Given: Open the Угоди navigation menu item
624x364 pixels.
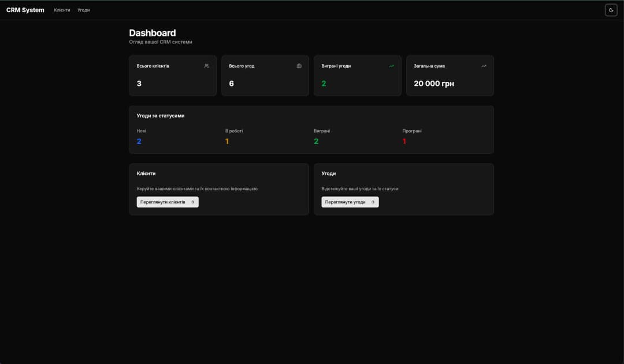Looking at the screenshot, I should tap(84, 10).
